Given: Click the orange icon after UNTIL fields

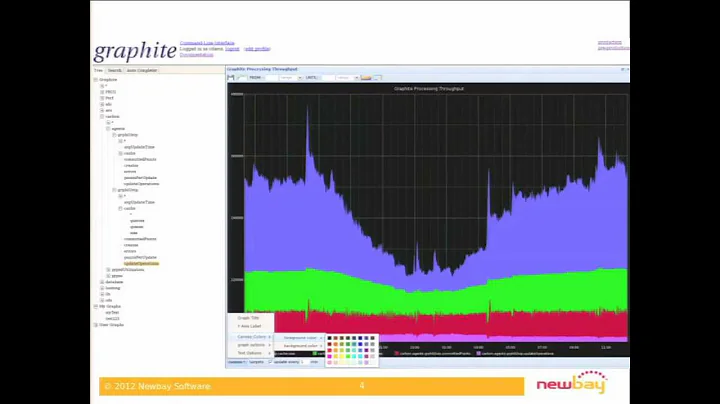Looking at the screenshot, I should coord(366,78).
